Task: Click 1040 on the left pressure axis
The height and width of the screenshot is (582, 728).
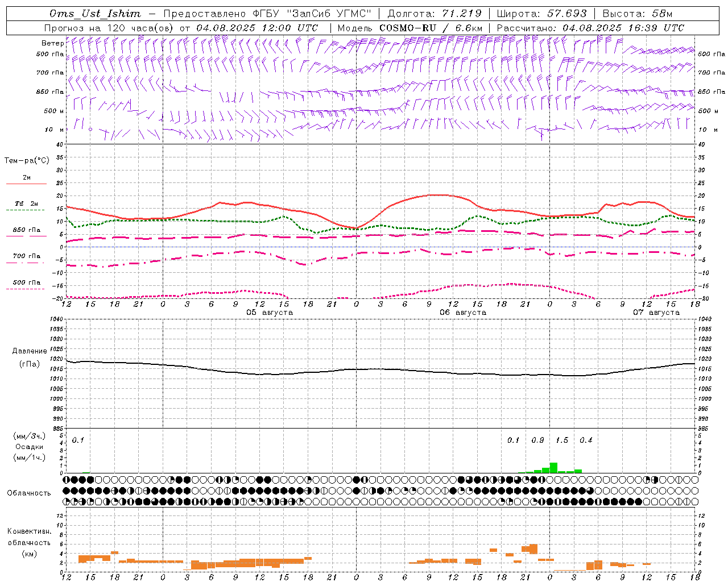Action: tap(55, 319)
